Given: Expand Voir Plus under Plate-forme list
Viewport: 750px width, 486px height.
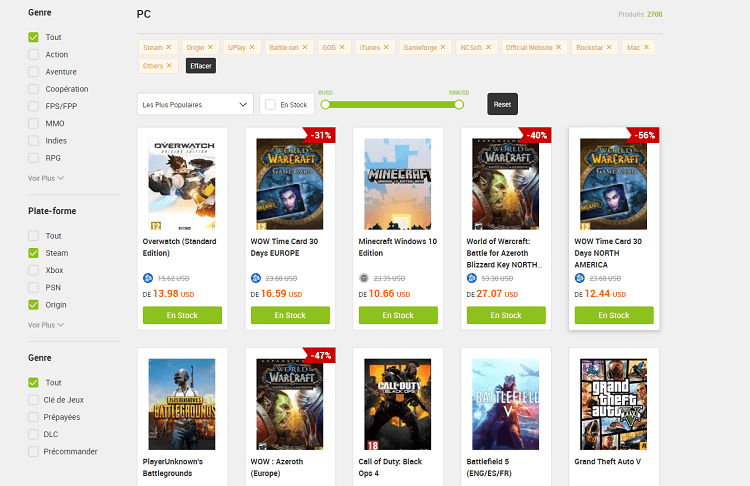Looking at the screenshot, I should click(x=46, y=325).
